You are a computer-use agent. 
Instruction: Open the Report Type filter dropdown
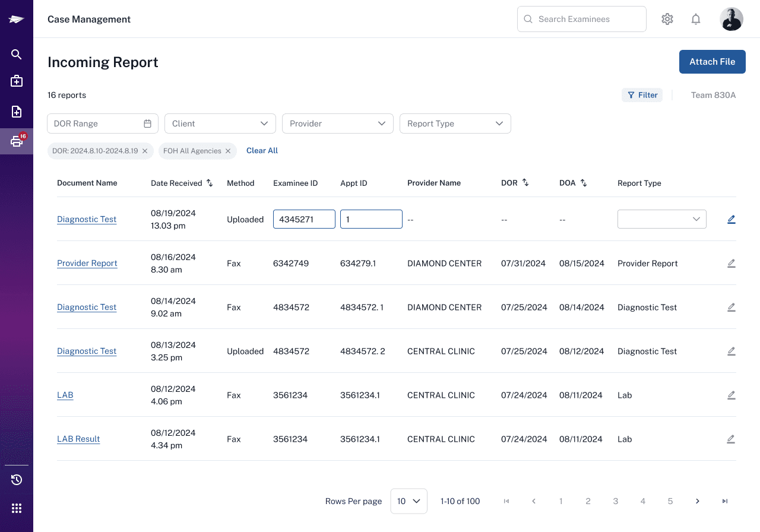(x=455, y=123)
